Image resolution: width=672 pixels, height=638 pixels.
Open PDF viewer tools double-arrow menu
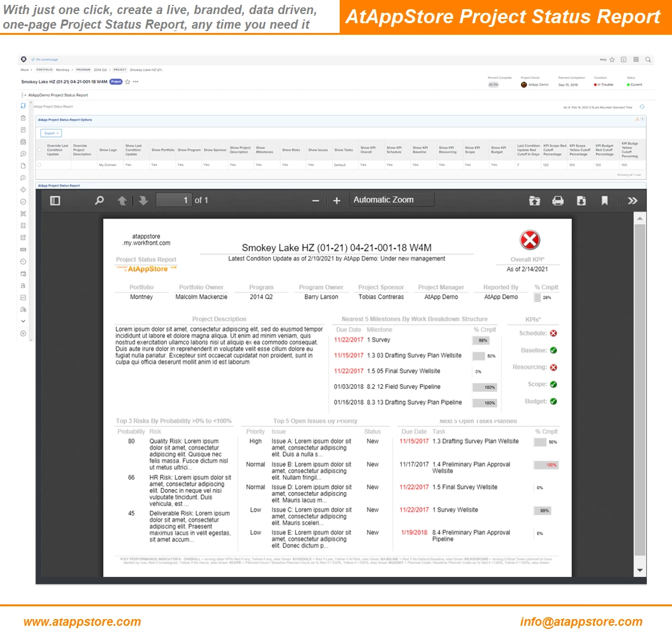[632, 200]
